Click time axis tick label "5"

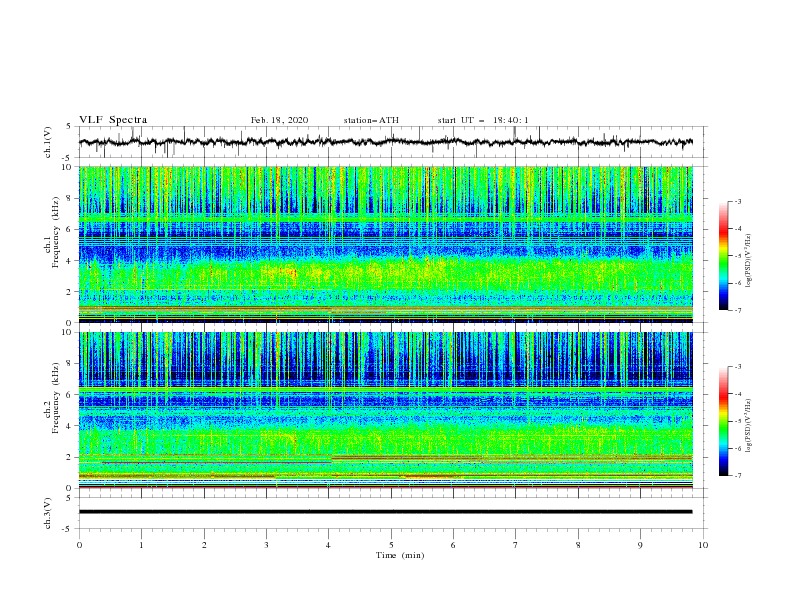coord(391,545)
